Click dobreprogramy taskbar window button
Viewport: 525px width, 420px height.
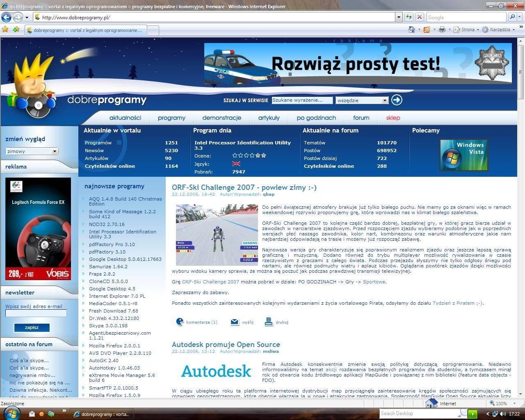tap(102, 414)
